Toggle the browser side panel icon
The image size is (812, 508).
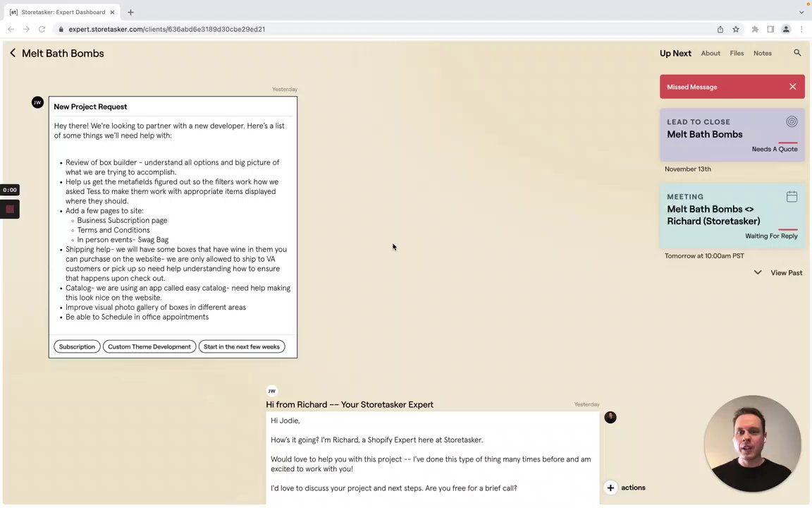(x=770, y=29)
